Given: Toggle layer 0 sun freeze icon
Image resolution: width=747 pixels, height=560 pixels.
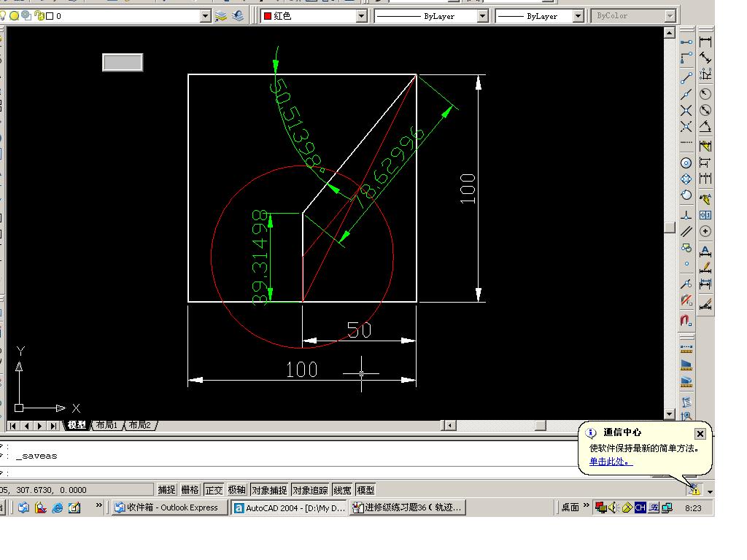Looking at the screenshot, I should 15,16.
